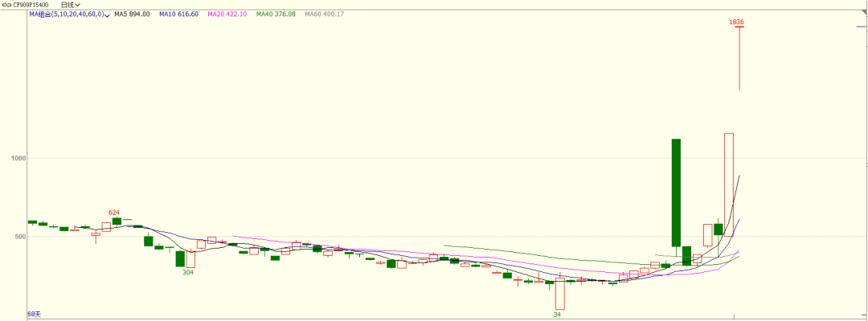This screenshot has height=321, width=868.
Task: Select the MA20 422.10 label
Action: pyautogui.click(x=227, y=14)
